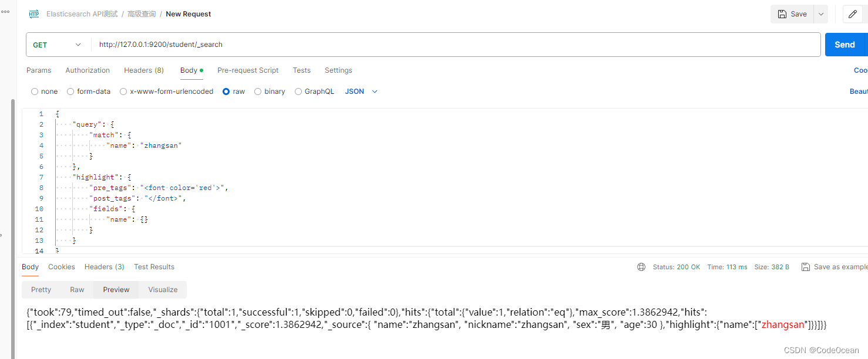Open the response Cookies tab
This screenshot has width=868, height=359.
(62, 267)
